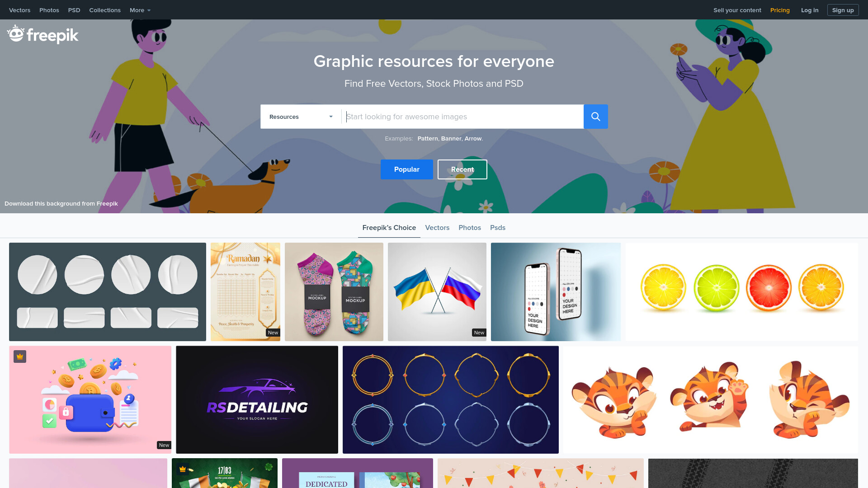
Task: Open the Resources category dropdown
Action: [x=301, y=117]
